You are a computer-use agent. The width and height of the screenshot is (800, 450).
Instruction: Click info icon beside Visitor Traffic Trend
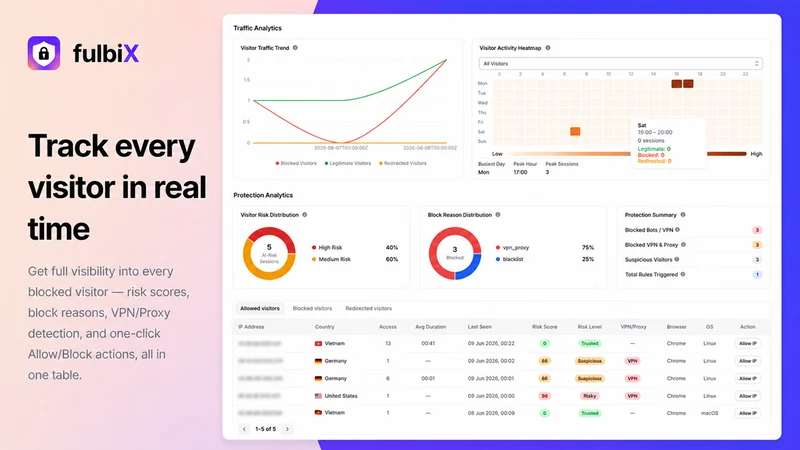pos(295,47)
